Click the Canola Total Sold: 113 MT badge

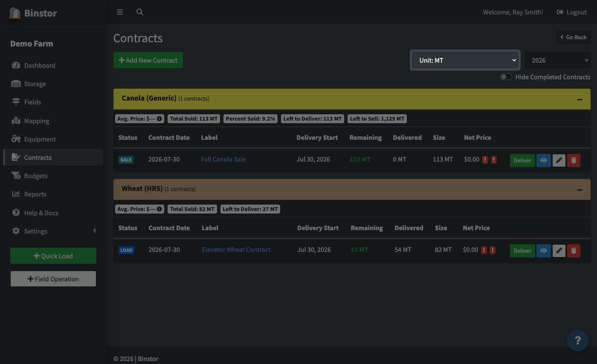[x=194, y=118]
